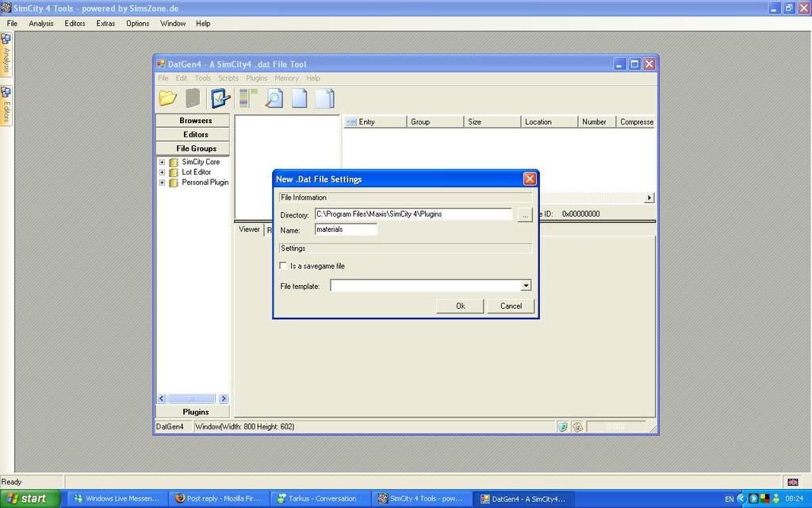Click the Directory path input field

coord(413,214)
